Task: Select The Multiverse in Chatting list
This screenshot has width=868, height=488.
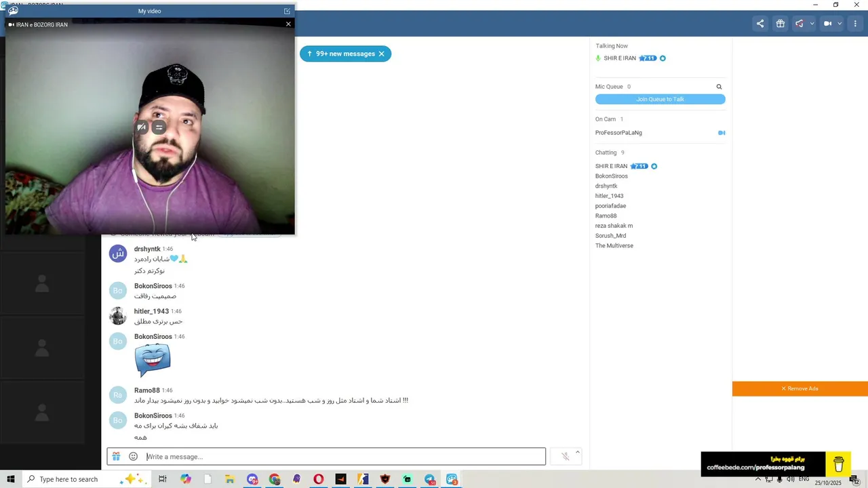Action: (614, 245)
